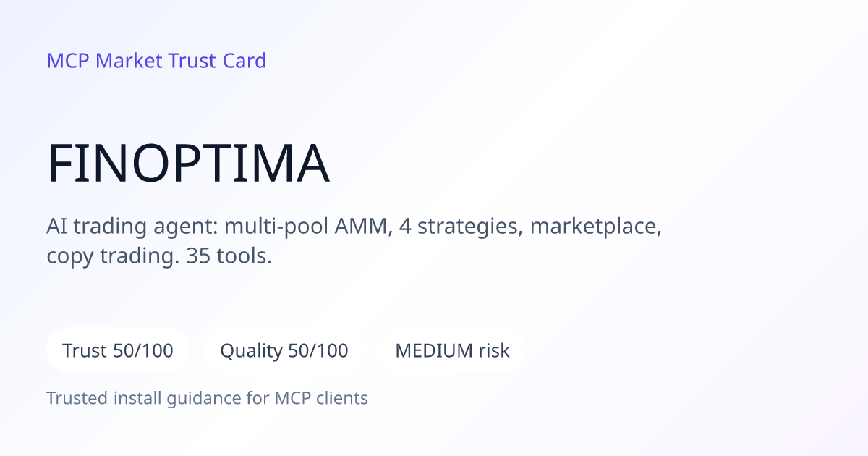The height and width of the screenshot is (456, 868).
Task: Click the Trusted install guidance footer text
Action: [x=208, y=398]
